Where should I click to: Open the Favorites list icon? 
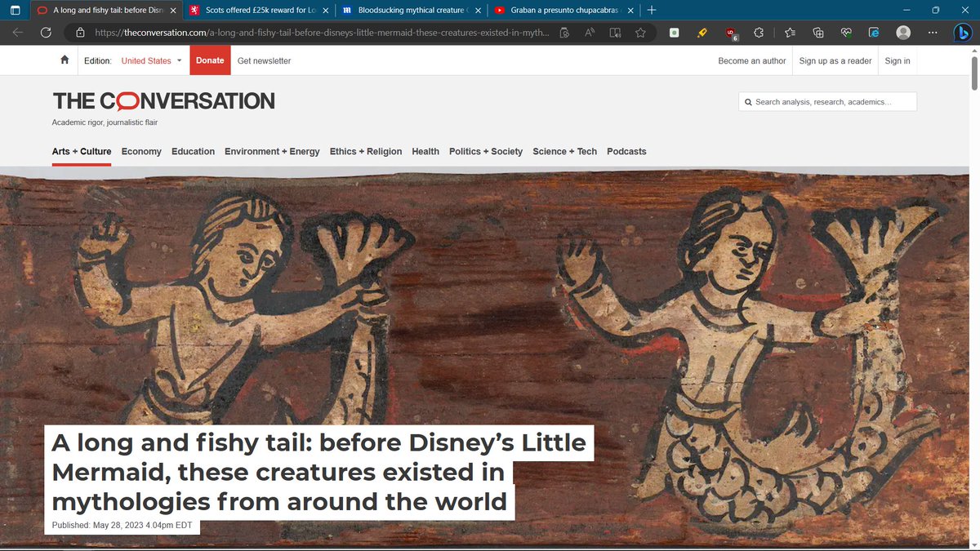[x=790, y=33]
